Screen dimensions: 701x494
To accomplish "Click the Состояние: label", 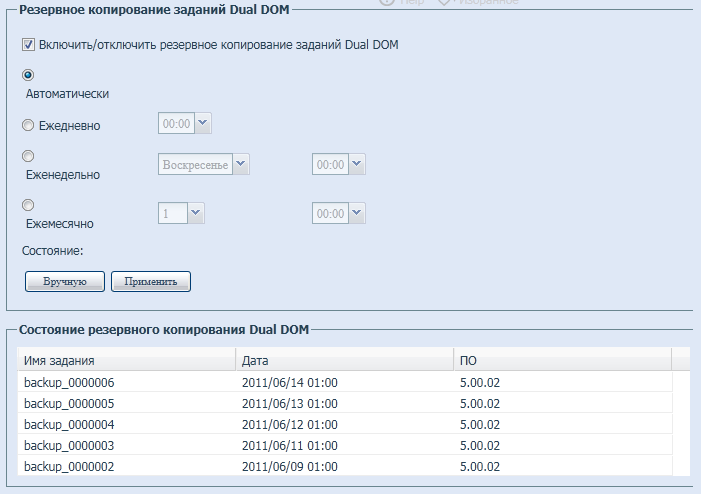I will coord(53,251).
